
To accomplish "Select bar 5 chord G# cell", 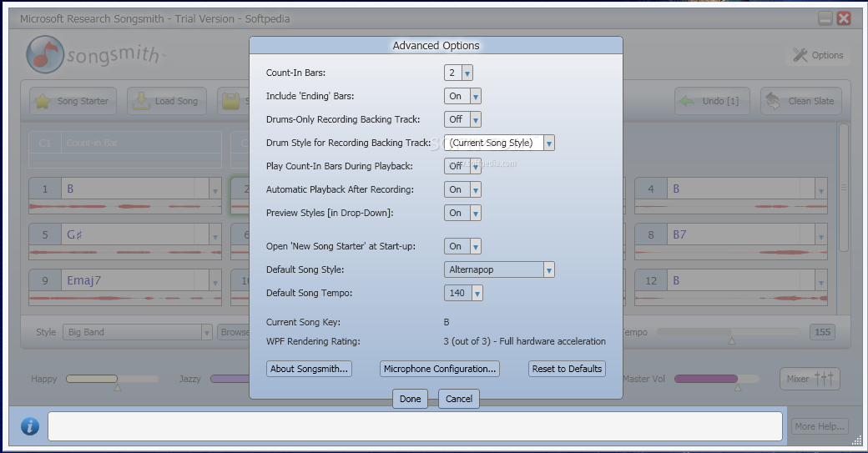I will click(135, 235).
